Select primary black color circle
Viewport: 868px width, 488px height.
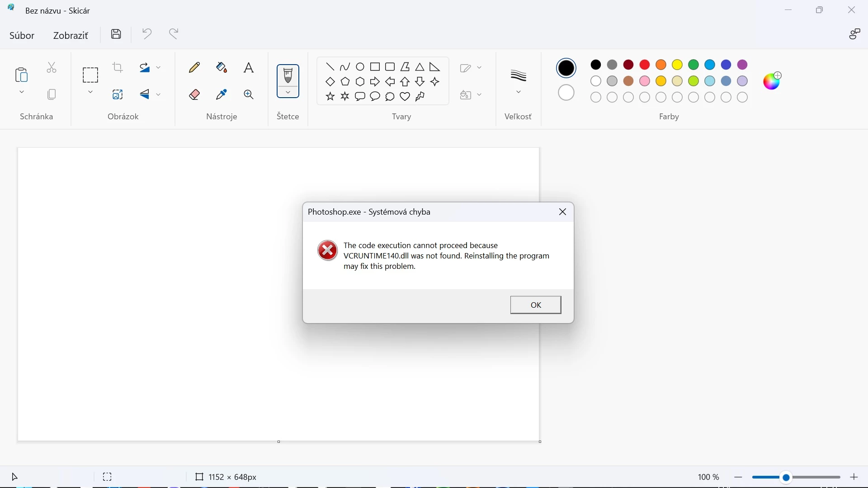click(x=566, y=68)
